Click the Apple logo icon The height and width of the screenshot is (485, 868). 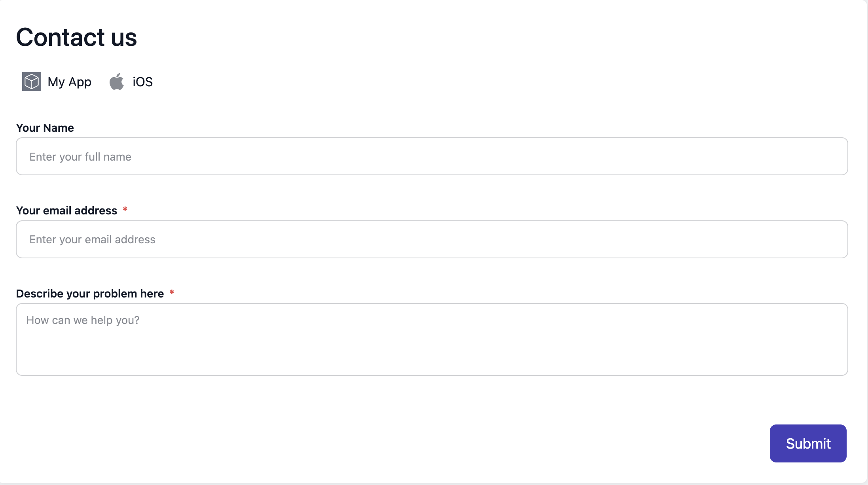click(x=117, y=81)
